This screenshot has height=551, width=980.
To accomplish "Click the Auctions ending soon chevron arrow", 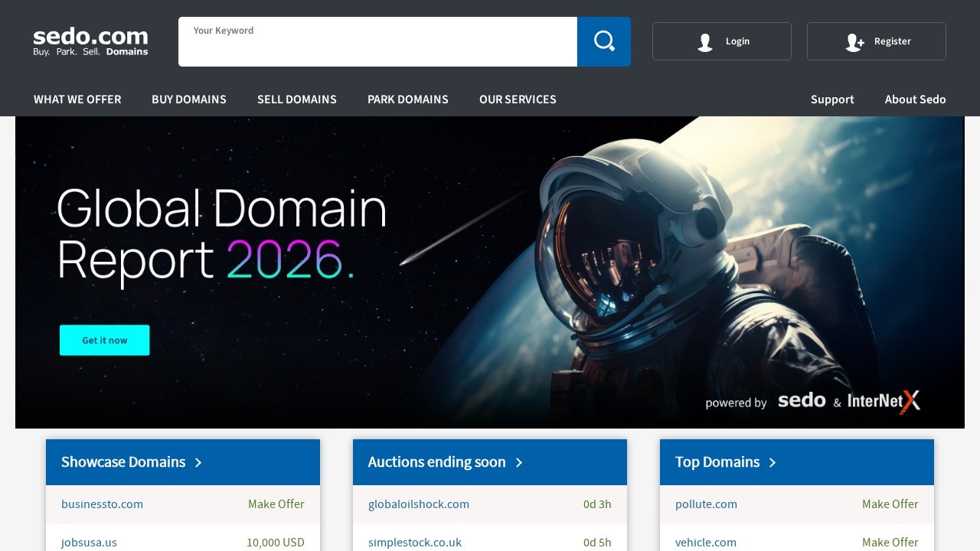I will [x=519, y=462].
